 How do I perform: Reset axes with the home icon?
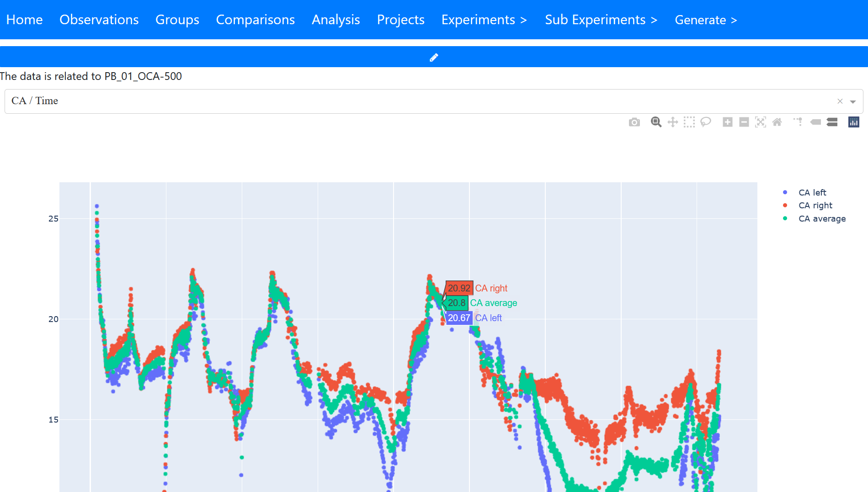point(777,122)
